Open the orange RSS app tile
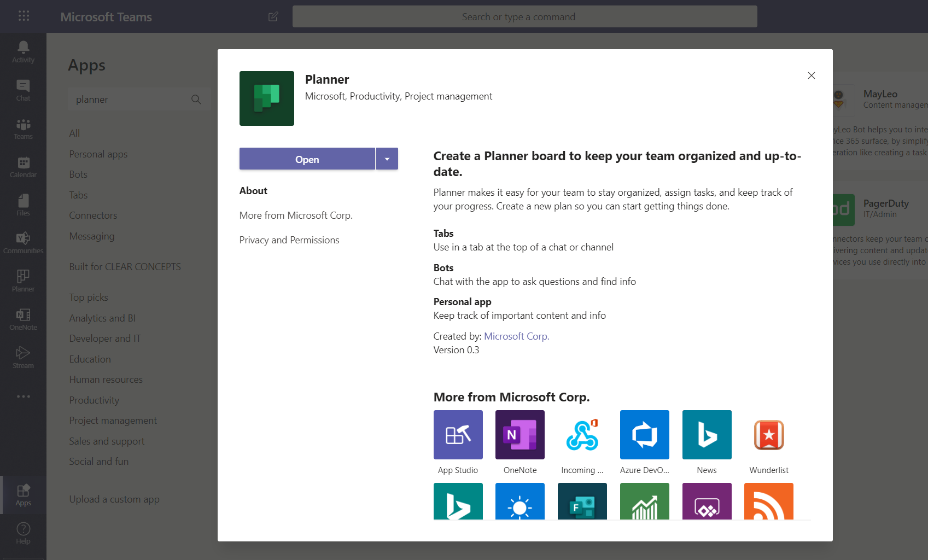Image resolution: width=928 pixels, height=560 pixels. pyautogui.click(x=769, y=501)
